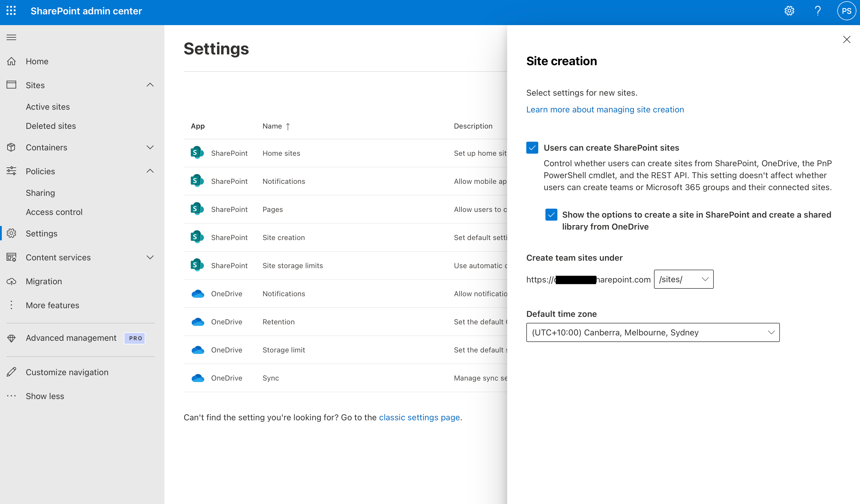860x504 pixels.
Task: Expand the Containers section in sidebar
Action: 150,147
